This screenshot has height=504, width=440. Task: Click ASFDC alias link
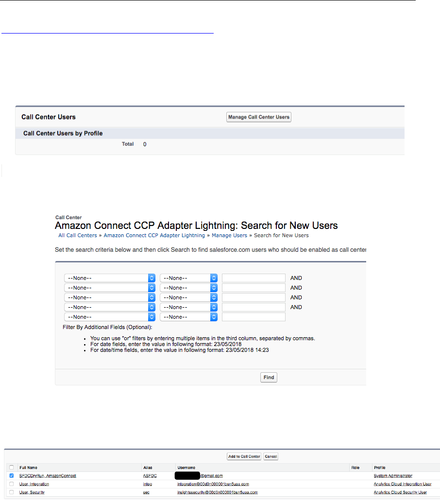click(150, 476)
